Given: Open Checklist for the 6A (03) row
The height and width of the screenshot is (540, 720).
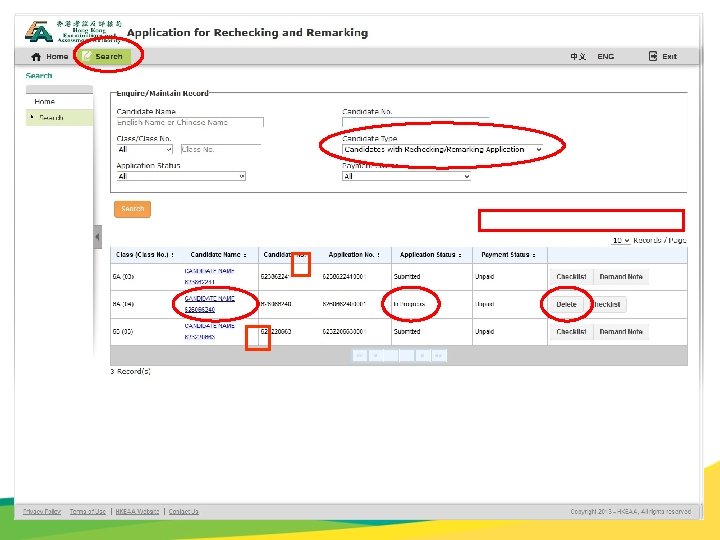Looking at the screenshot, I should (x=571, y=277).
